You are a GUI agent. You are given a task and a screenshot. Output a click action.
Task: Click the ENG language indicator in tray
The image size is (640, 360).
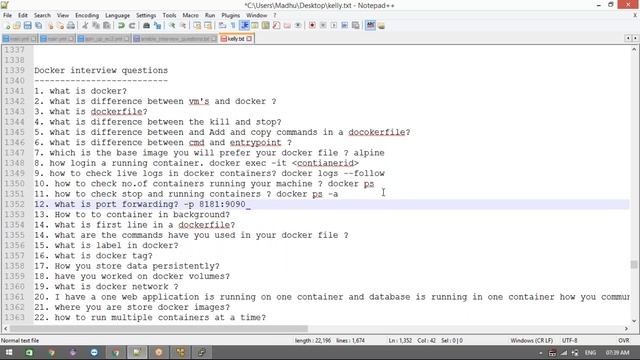pyautogui.click(x=590, y=353)
